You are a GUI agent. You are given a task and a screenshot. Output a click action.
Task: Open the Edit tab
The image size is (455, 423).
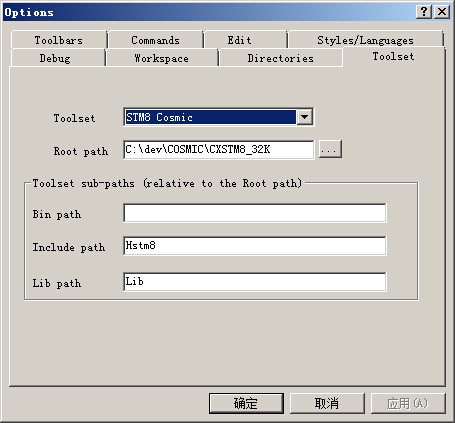[x=239, y=40]
